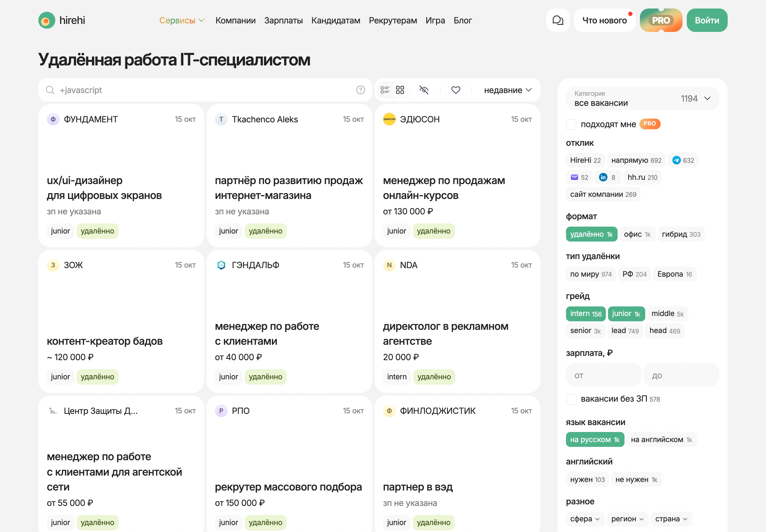Image resolution: width=766 pixels, height=532 pixels.
Task: Click the ЗОЖ company avatar
Action: tap(53, 265)
